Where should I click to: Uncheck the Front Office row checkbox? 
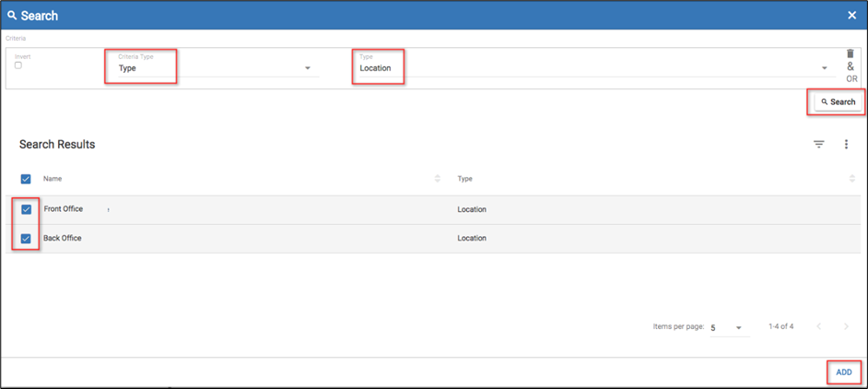coord(26,209)
